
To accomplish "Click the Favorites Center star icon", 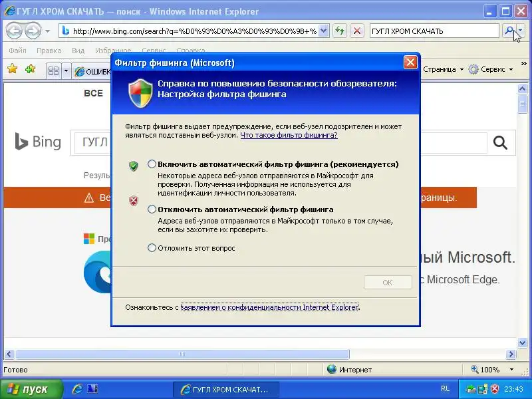I will click(x=12, y=69).
